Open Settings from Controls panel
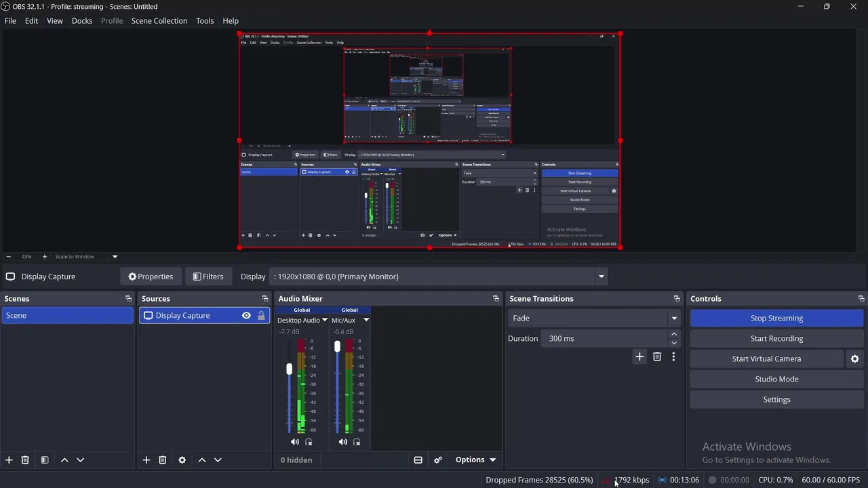The image size is (868, 488). [776, 399]
